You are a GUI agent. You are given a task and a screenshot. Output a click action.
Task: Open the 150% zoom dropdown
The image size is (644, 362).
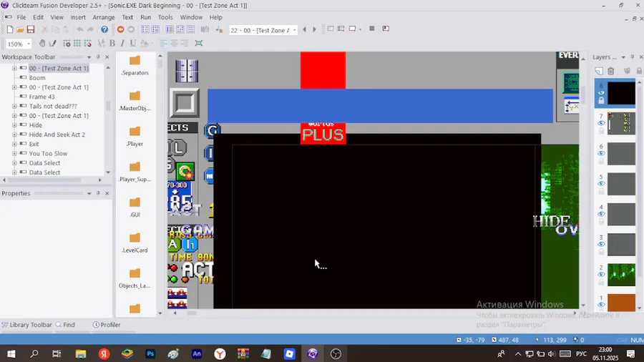coord(29,44)
